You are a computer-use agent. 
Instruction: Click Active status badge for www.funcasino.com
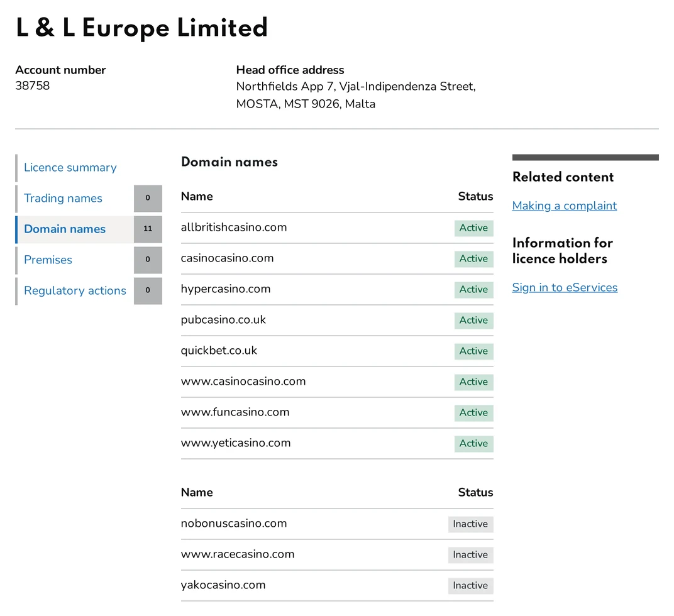point(473,413)
